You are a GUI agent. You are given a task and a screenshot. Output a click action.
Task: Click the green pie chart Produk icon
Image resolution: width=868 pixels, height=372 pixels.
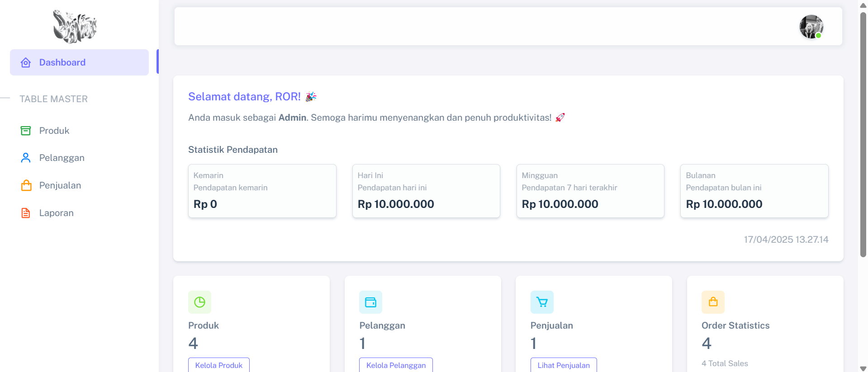pos(199,302)
